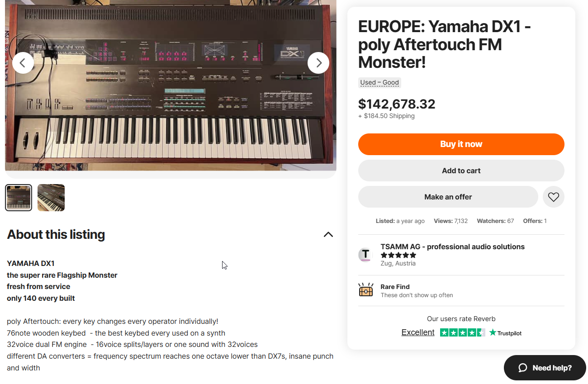Click the Excellent Trustpilot link
588x384 pixels.
[x=417, y=332]
